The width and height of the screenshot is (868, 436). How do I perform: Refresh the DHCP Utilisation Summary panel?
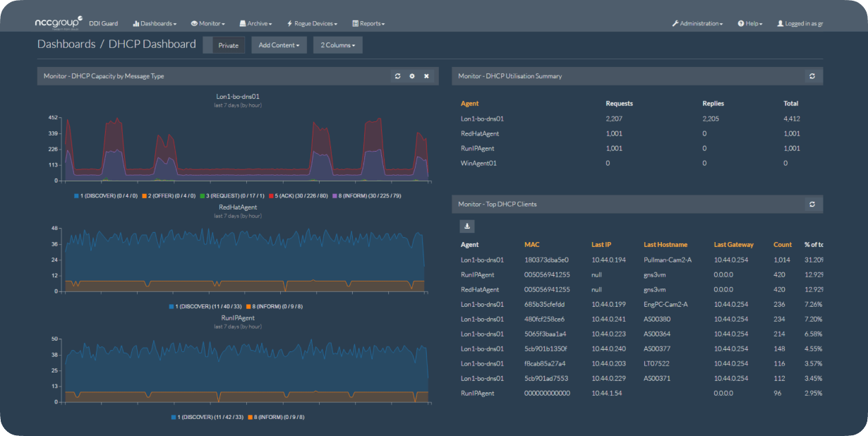(x=812, y=76)
